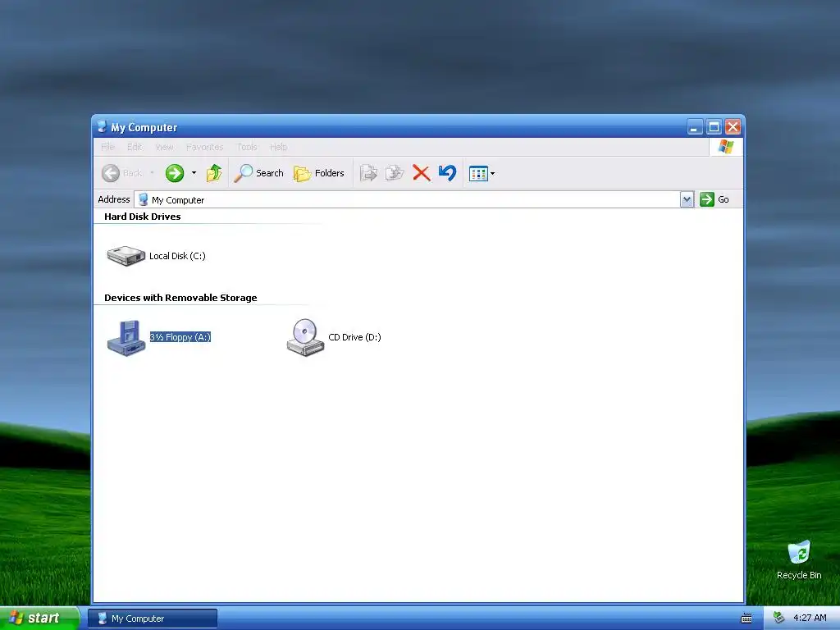This screenshot has width=840, height=630.
Task: Close the My Computer window
Action: (733, 127)
